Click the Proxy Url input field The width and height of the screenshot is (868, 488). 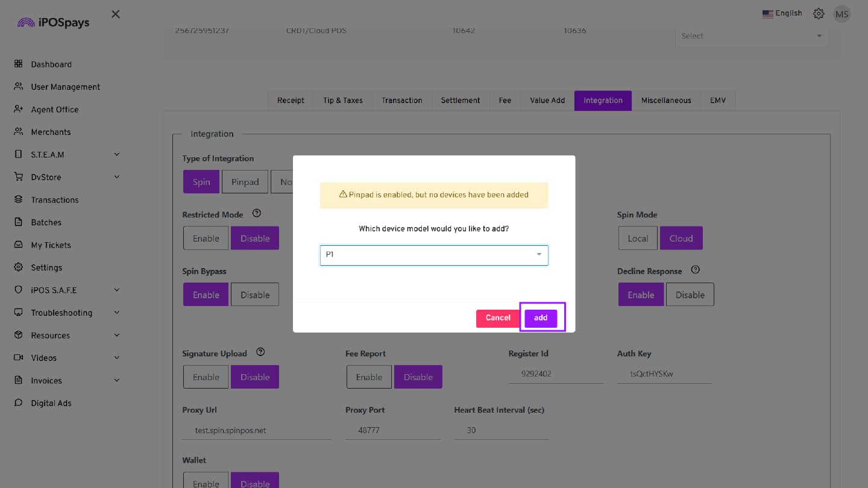tap(256, 431)
